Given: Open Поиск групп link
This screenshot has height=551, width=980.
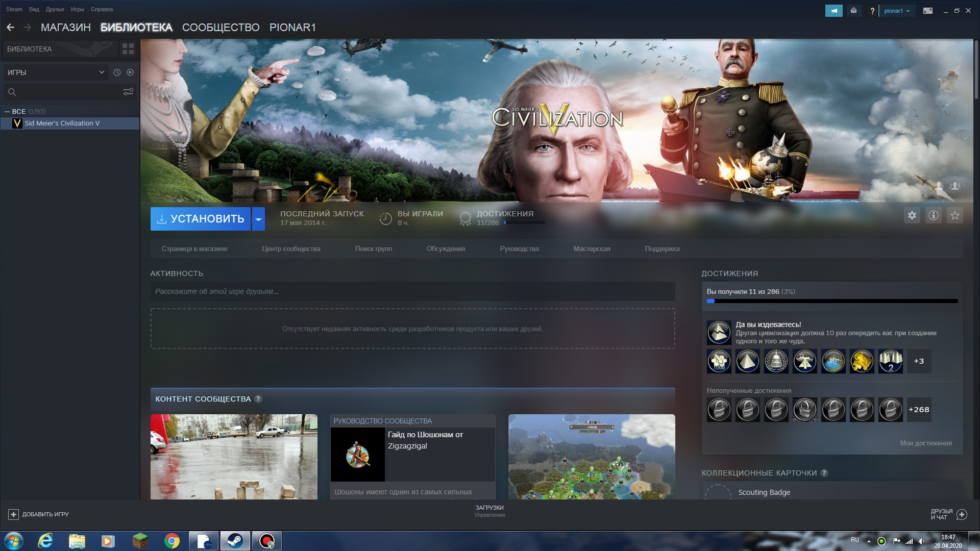Looking at the screenshot, I should (373, 249).
